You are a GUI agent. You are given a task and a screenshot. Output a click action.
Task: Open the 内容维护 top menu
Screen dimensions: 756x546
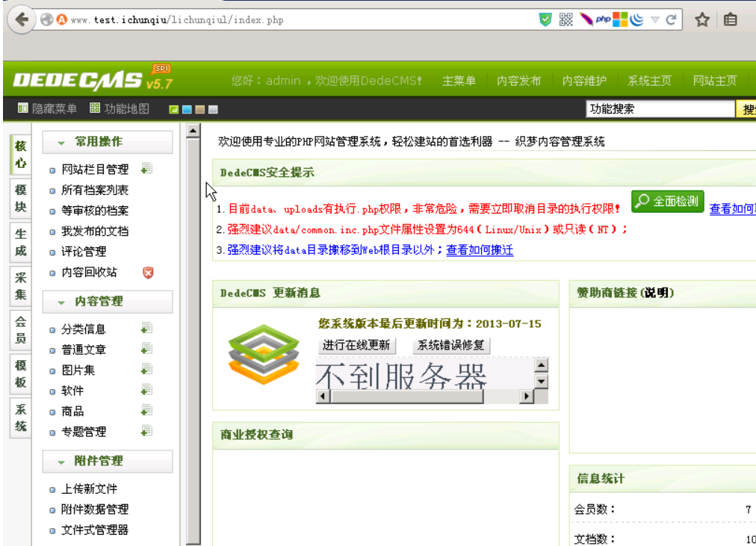pos(584,81)
